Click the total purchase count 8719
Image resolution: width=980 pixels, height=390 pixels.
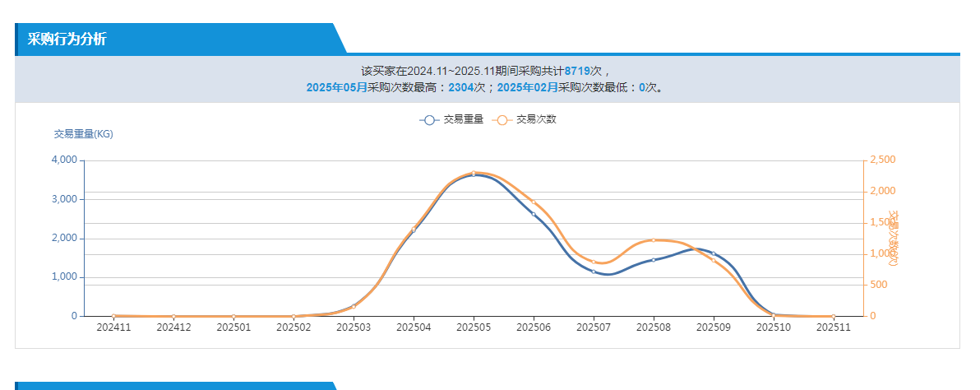pyautogui.click(x=577, y=71)
